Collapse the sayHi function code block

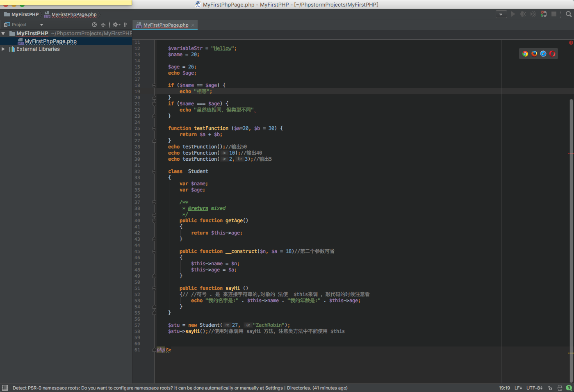click(154, 288)
